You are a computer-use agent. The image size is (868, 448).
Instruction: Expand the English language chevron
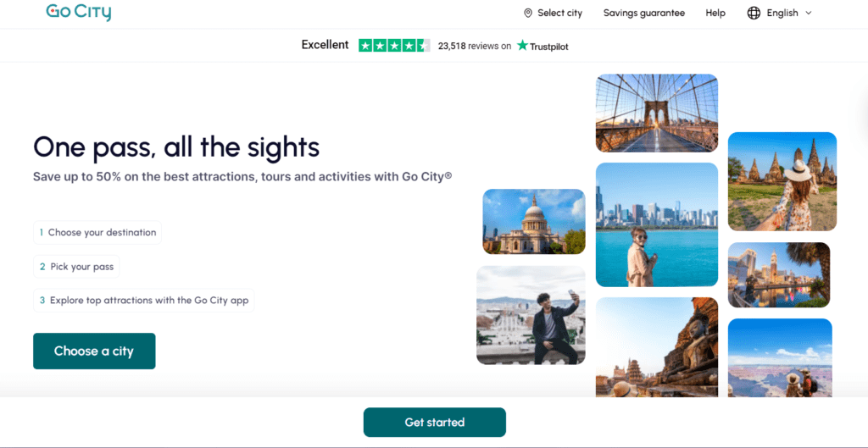click(x=808, y=13)
